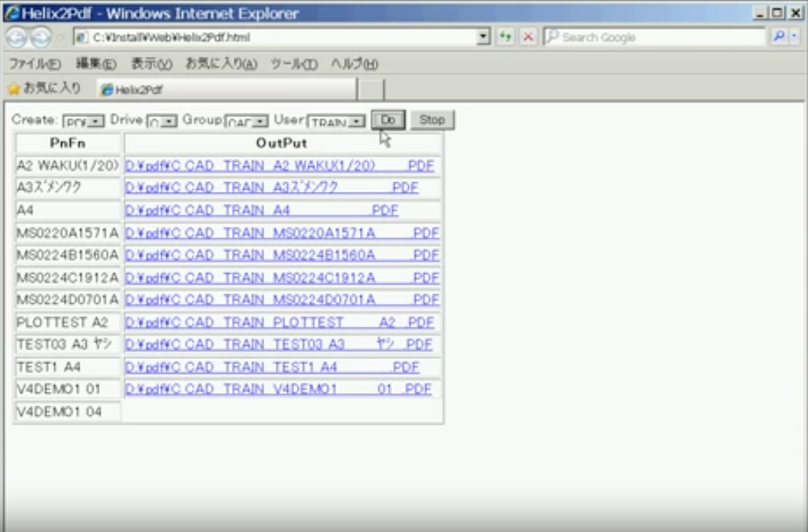
Task: Open the Drive selection dropdown
Action: tap(162, 121)
